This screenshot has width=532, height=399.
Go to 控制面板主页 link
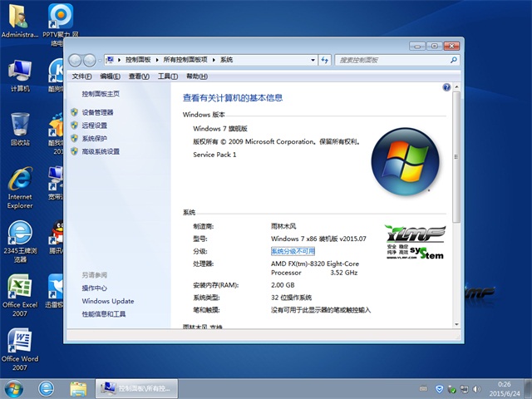[101, 94]
